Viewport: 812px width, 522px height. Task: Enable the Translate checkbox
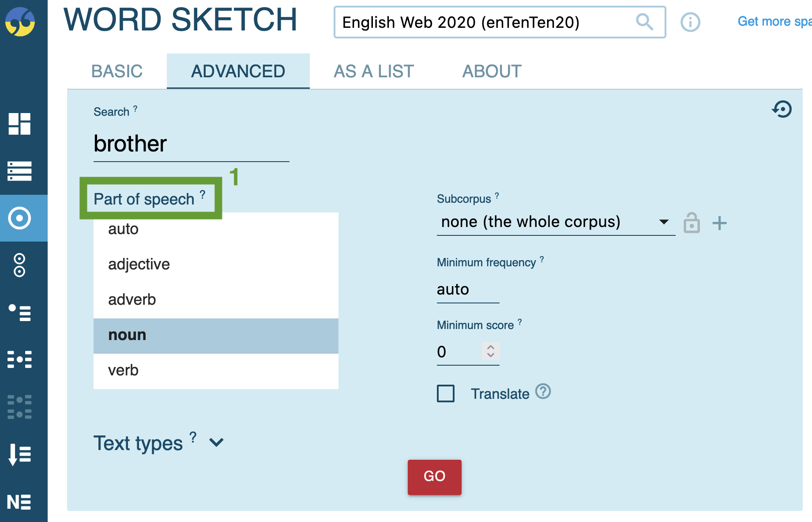tap(446, 393)
